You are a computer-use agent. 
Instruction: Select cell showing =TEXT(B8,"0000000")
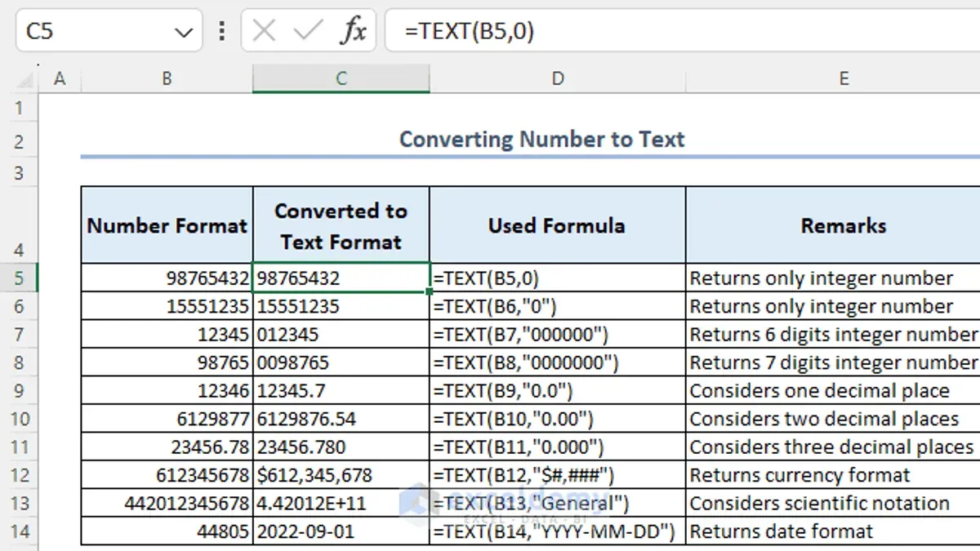tap(558, 362)
